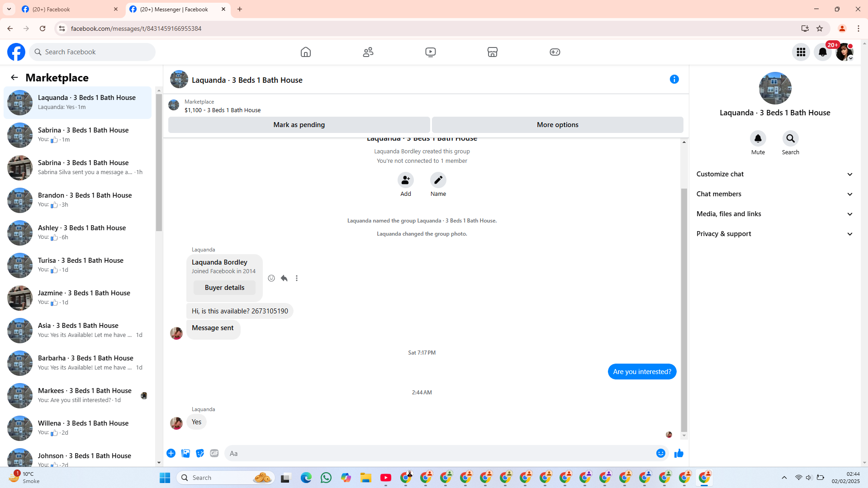
Task: Open Sabrina Silva sent you a message chat
Action: pyautogui.click(x=78, y=168)
